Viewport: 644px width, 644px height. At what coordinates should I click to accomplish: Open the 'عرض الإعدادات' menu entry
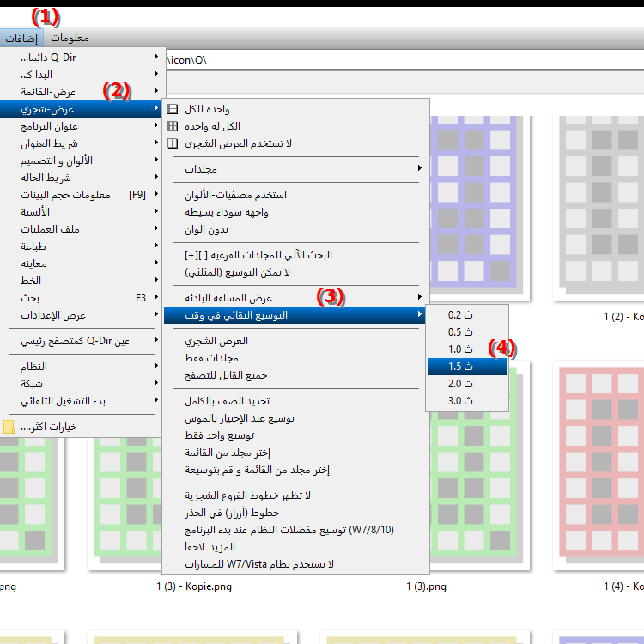[x=81, y=315]
